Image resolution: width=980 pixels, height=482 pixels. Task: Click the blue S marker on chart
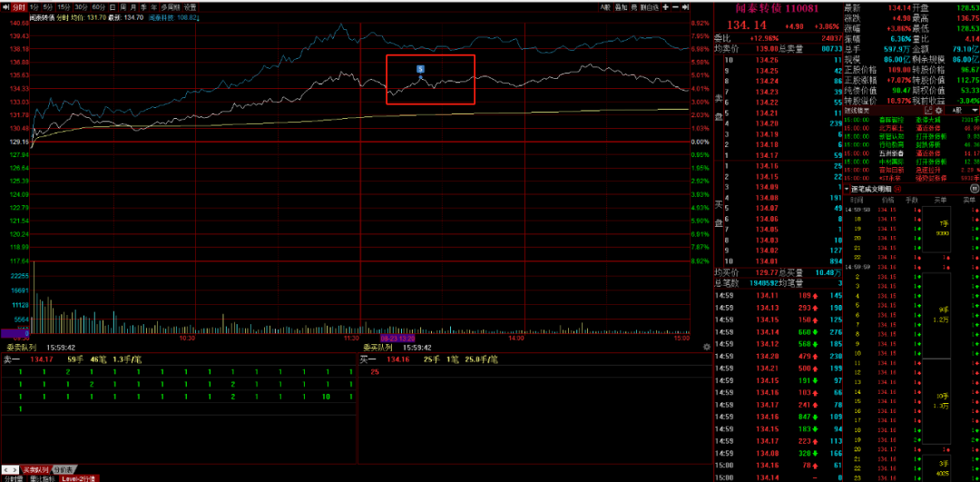421,68
